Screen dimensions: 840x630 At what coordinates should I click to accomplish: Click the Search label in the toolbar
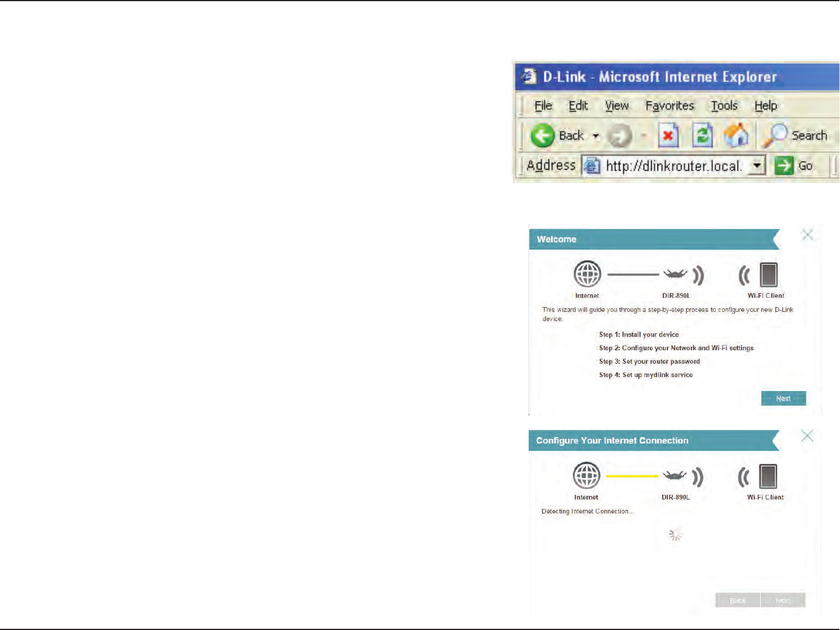(x=809, y=136)
